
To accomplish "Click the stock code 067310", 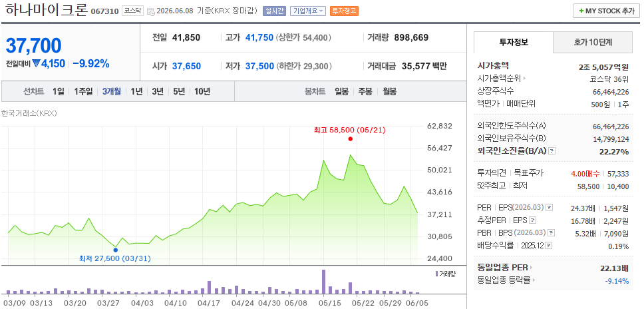I will point(104,11).
